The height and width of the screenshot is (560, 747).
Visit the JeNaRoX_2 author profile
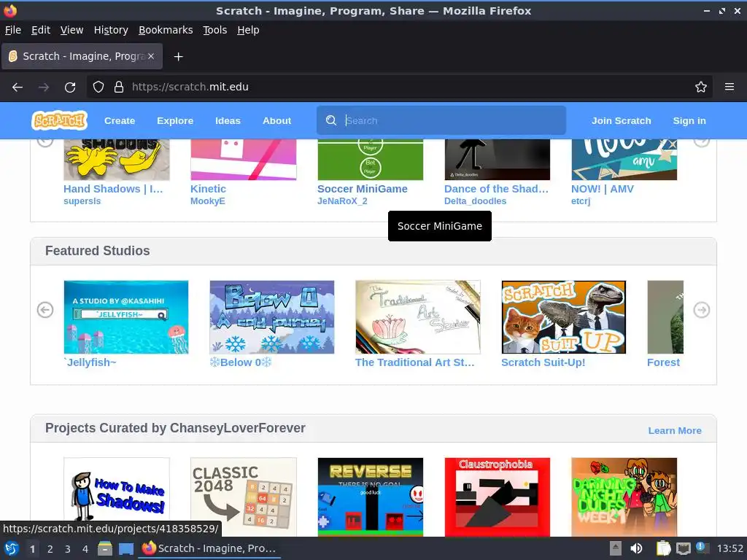[343, 201]
